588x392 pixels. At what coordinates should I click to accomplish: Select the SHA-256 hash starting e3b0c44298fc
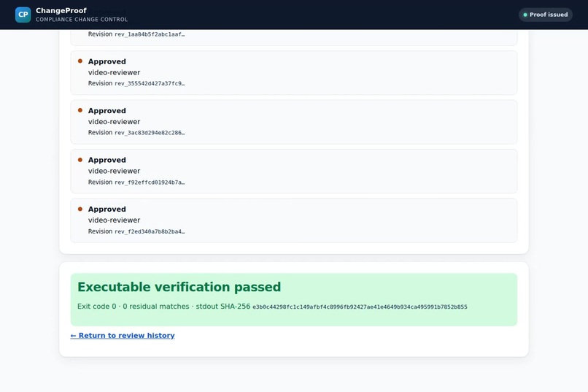360,307
